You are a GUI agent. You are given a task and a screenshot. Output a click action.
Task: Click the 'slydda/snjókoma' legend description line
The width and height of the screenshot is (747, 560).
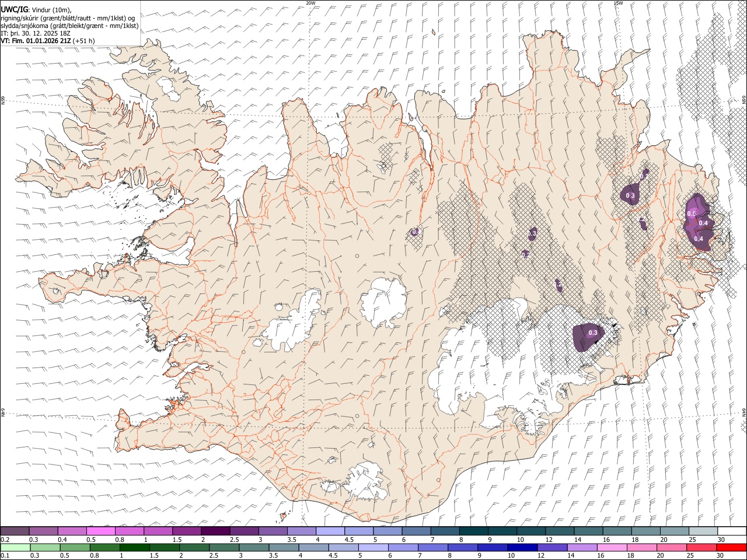(x=69, y=26)
